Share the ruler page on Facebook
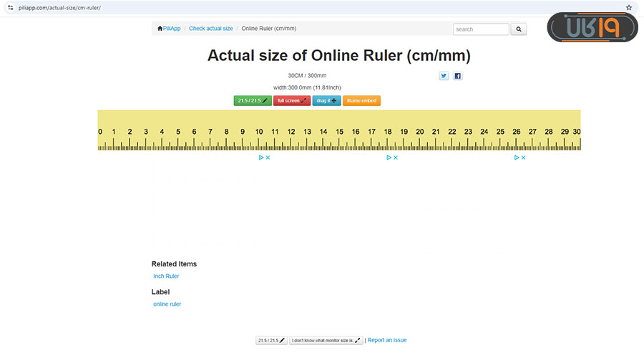The image size is (644, 358). pos(458,76)
